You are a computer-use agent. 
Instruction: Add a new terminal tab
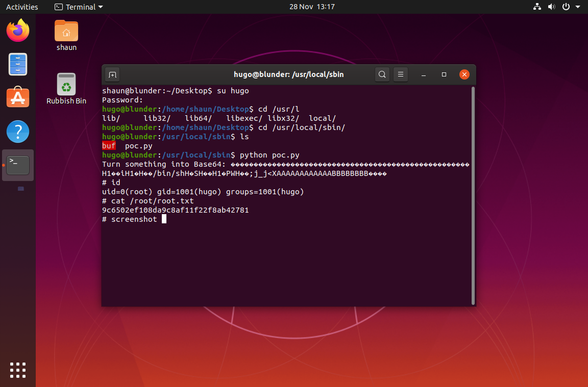112,74
